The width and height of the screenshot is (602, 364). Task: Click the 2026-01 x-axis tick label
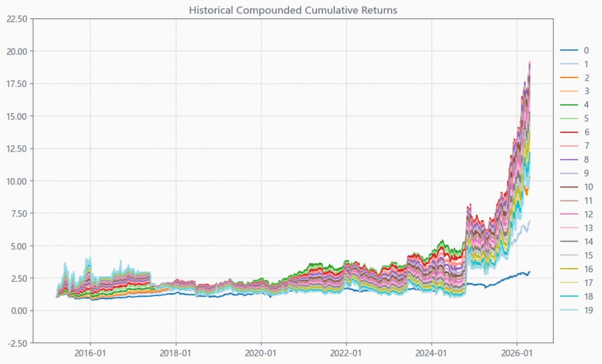(517, 353)
